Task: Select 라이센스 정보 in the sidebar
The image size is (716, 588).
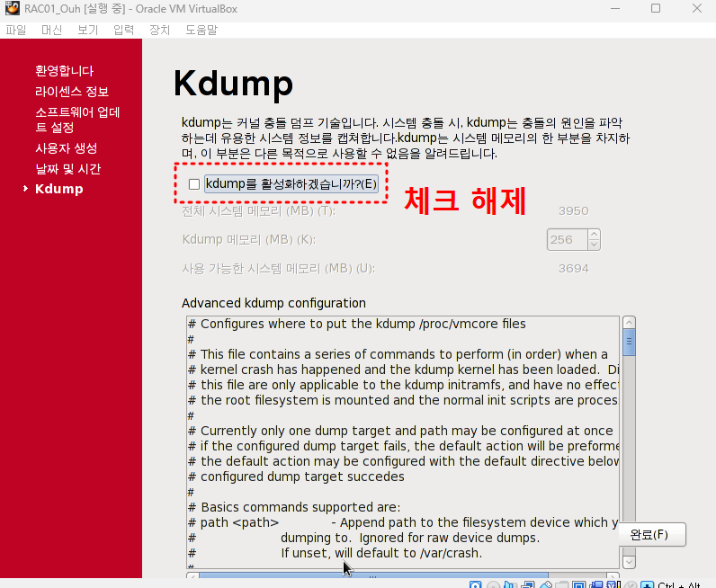Action: 72,92
